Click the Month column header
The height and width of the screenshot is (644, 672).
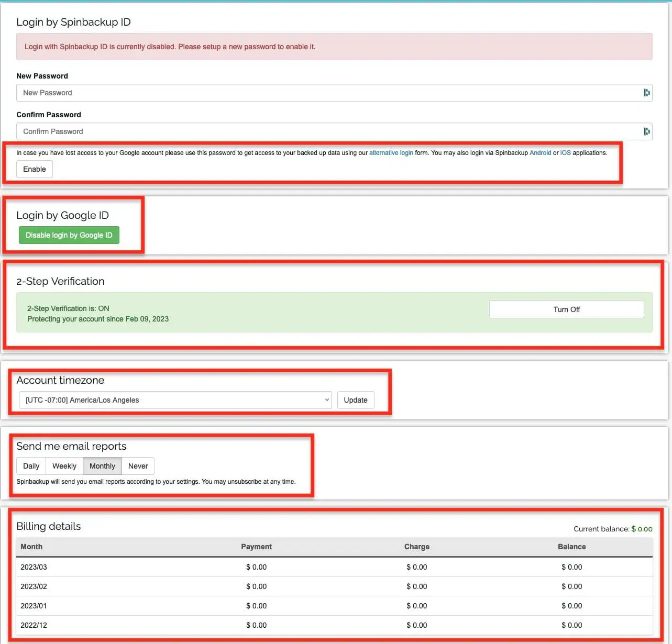click(31, 547)
